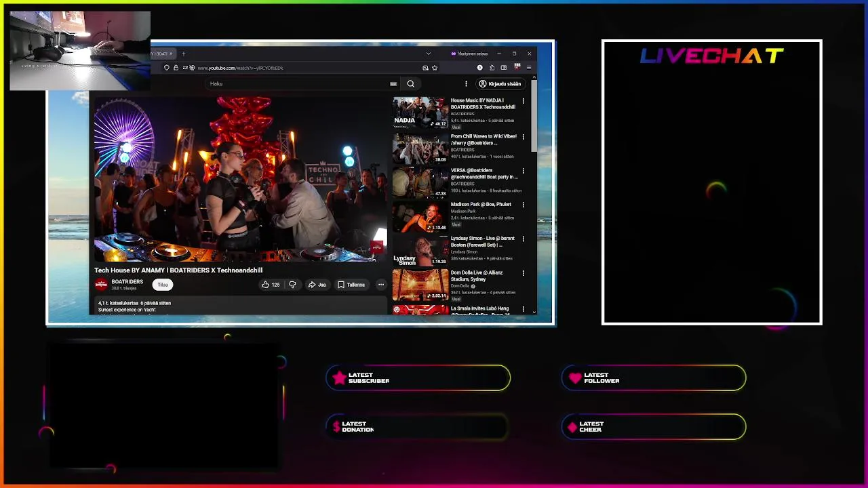Click the padlock site security icon
The width and height of the screenshot is (868, 488).
176,68
